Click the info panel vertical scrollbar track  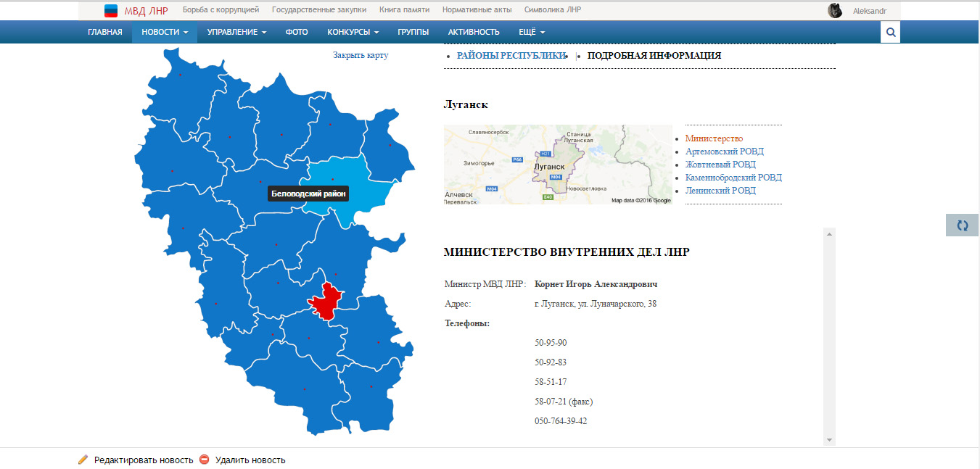point(830,336)
